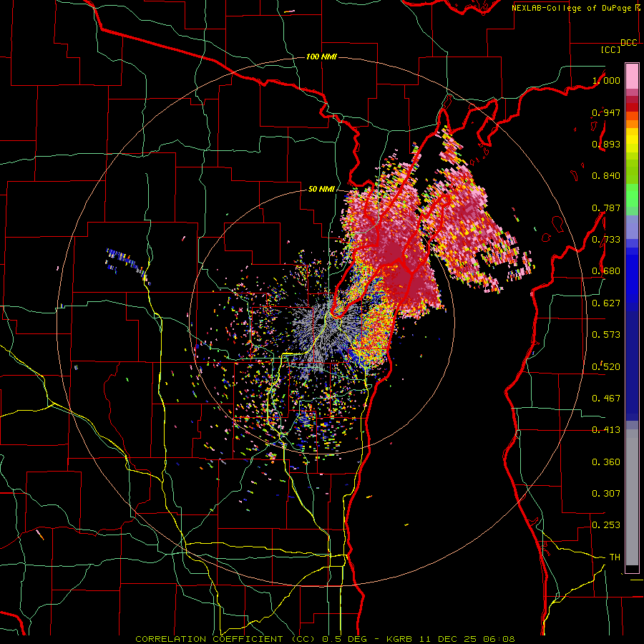Click the 0.733 legend value
Viewport: 644px width, 644px height.
coord(606,240)
